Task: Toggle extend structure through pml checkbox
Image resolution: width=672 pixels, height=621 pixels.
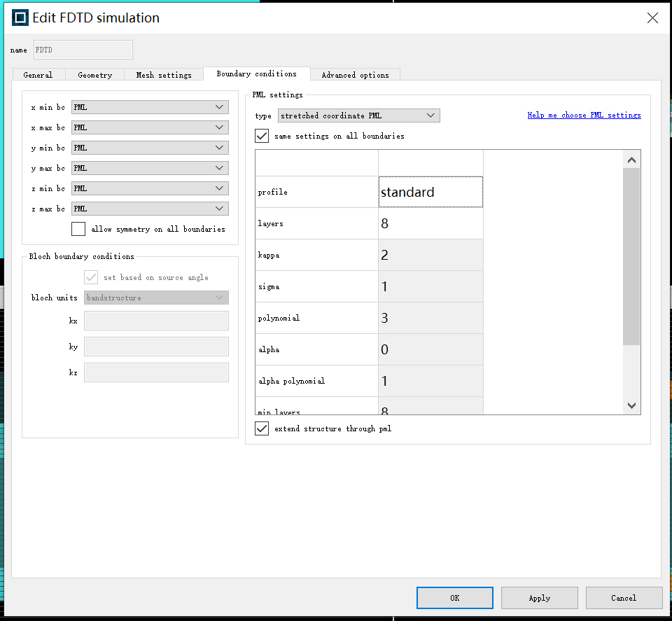Action: coord(262,428)
